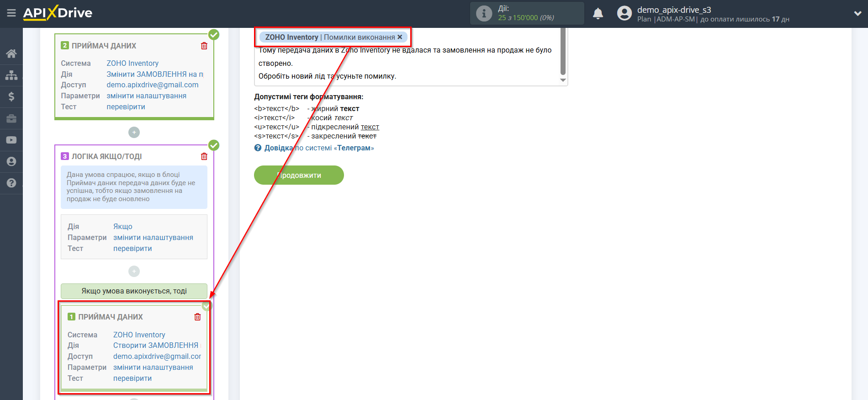This screenshot has height=400, width=868.
Task: Click змінити налаштування in logic block
Action: click(x=153, y=237)
